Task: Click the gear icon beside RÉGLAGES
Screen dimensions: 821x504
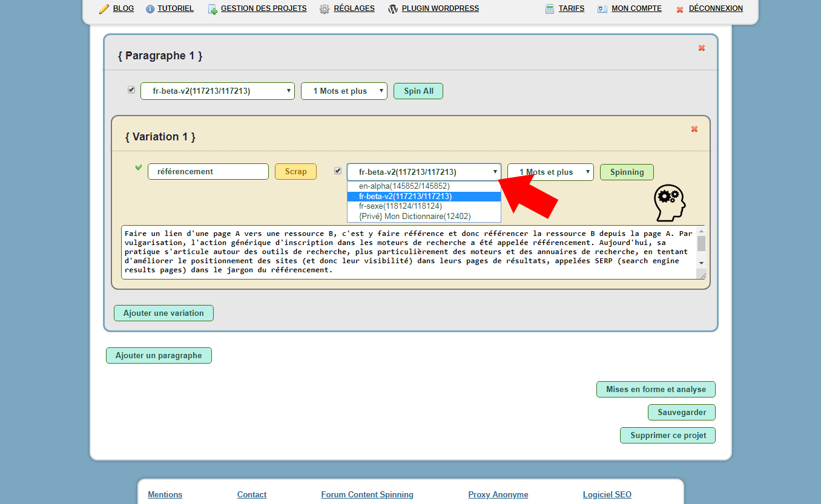Action: click(325, 9)
